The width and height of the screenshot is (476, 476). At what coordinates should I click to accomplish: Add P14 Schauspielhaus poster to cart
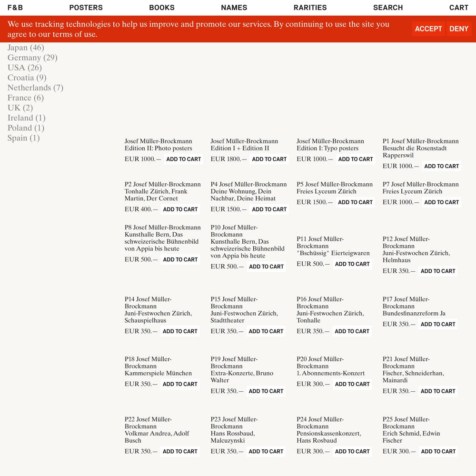[x=180, y=331]
